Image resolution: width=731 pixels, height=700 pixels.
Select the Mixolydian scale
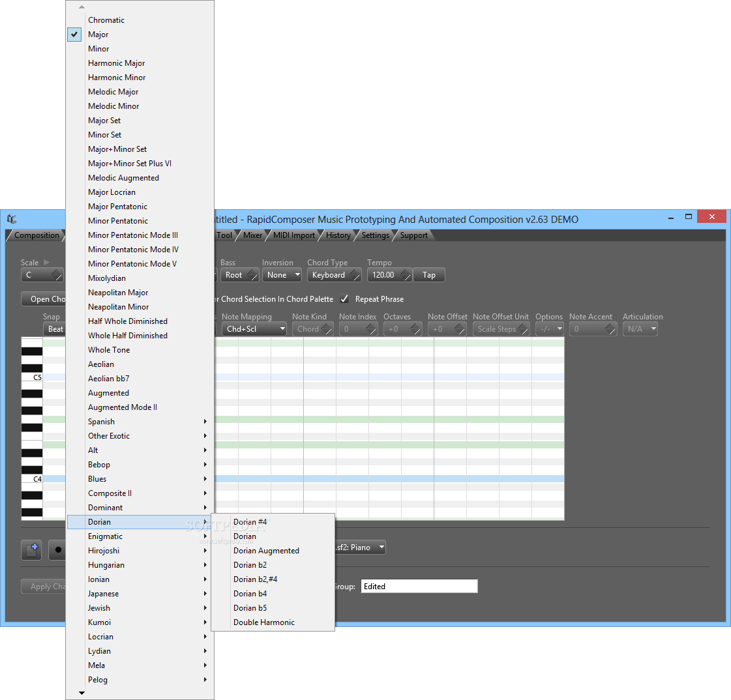tap(140, 278)
